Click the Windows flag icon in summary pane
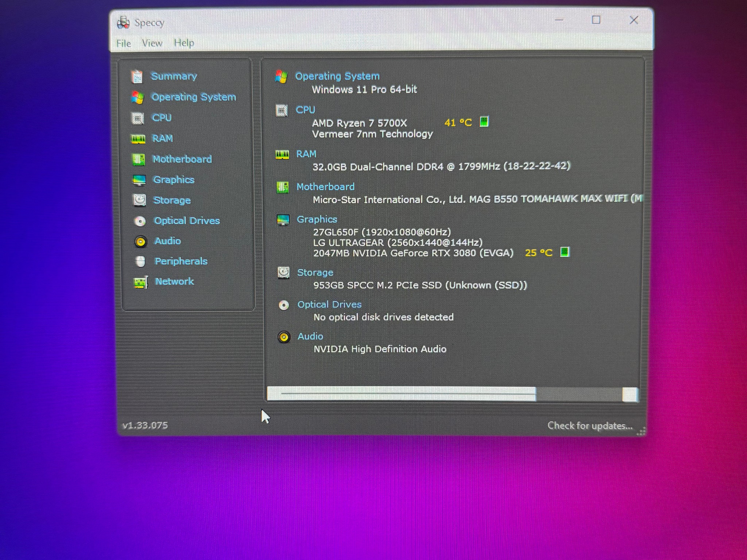The height and width of the screenshot is (560, 747). (281, 77)
